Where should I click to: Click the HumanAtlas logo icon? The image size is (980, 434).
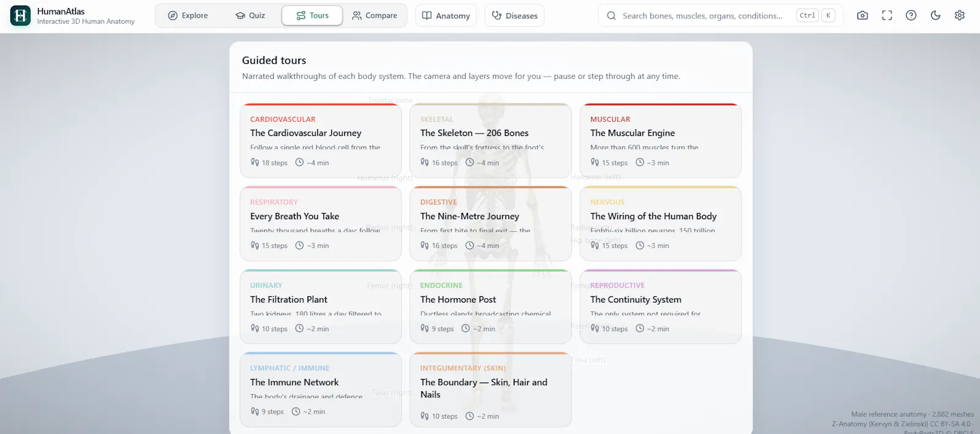20,16
